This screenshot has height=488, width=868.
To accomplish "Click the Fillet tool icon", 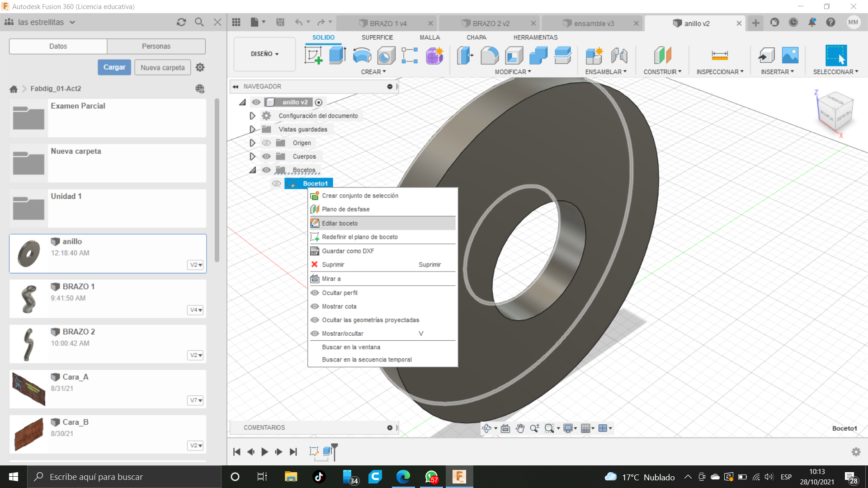I will point(489,56).
